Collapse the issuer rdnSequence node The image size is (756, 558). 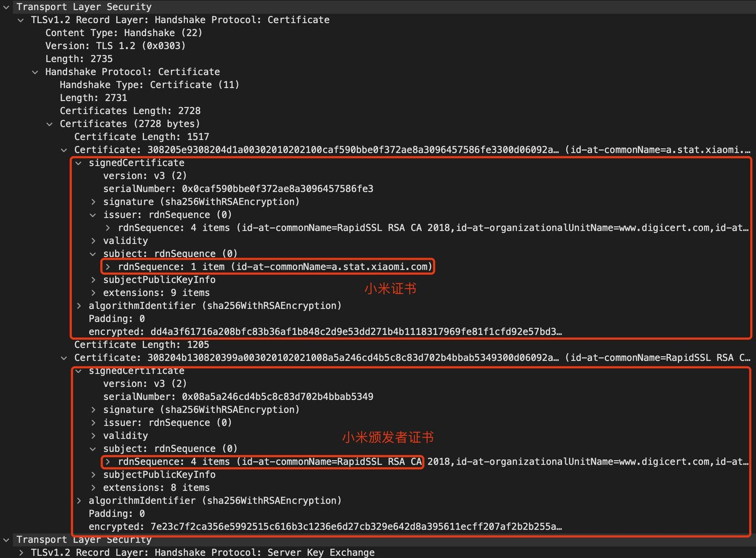pyautogui.click(x=93, y=214)
